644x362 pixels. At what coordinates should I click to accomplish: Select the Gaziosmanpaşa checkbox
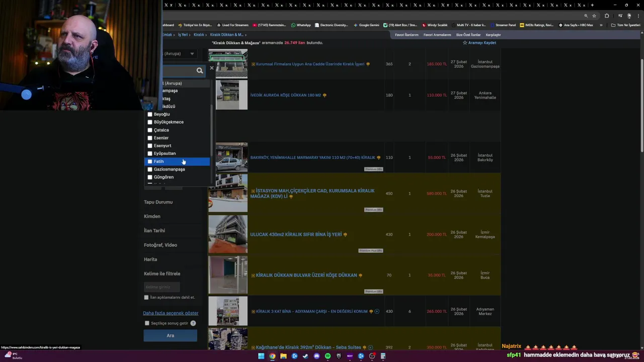150,169
